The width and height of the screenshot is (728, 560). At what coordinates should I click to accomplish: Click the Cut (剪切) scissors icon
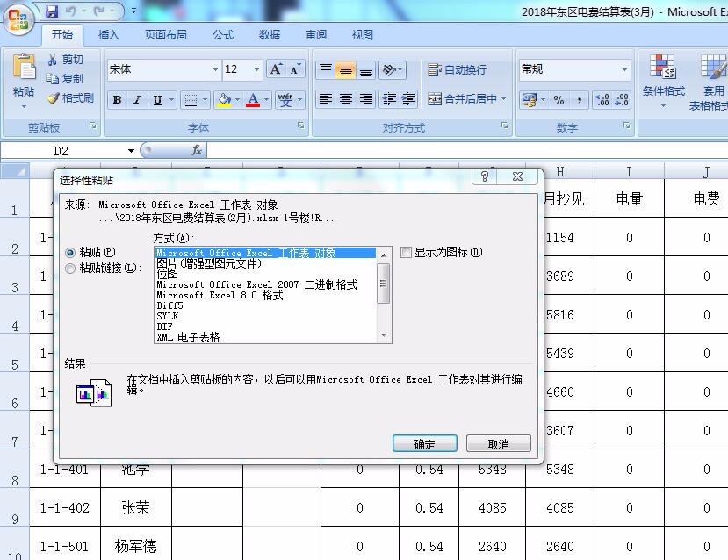pyautogui.click(x=53, y=60)
